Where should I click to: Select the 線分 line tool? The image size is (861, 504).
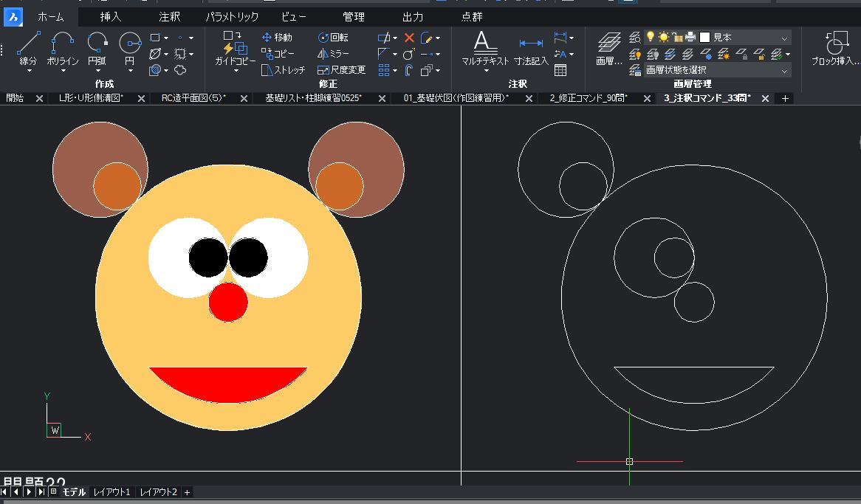[x=28, y=48]
